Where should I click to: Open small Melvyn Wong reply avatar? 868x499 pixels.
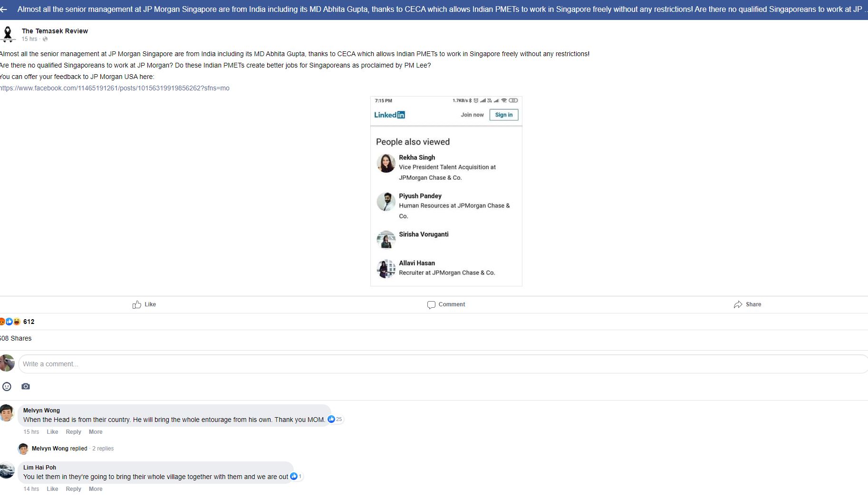click(x=23, y=449)
